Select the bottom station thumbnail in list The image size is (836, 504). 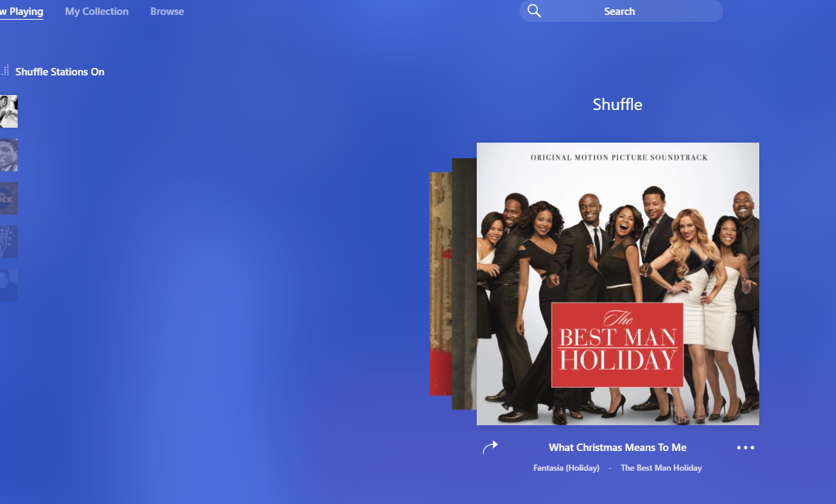tap(8, 285)
